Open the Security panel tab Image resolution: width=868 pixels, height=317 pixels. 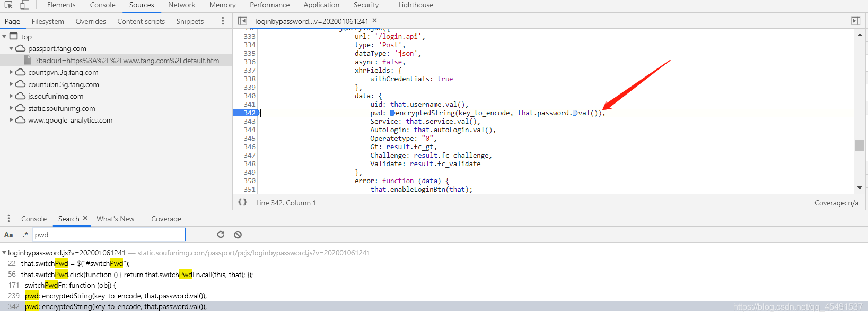click(366, 5)
